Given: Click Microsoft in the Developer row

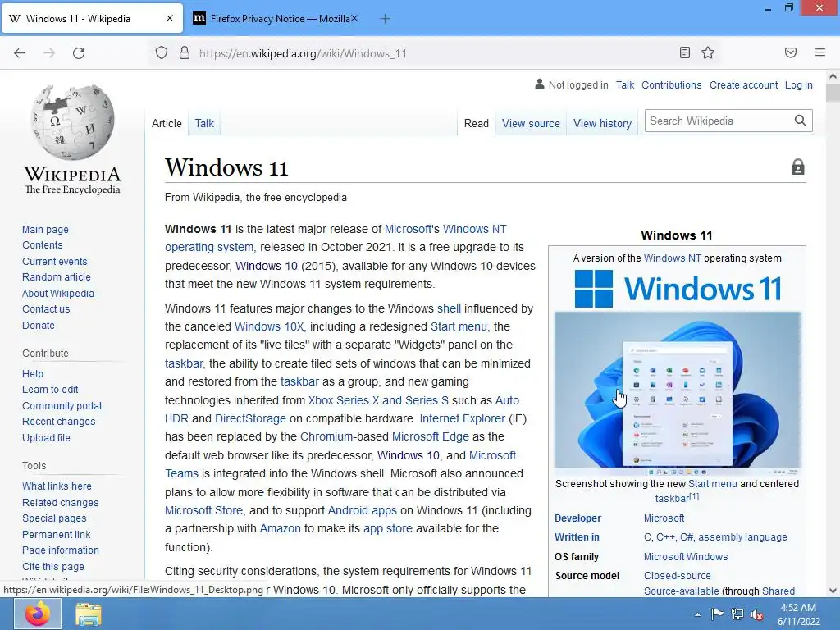Looking at the screenshot, I should tap(664, 518).
